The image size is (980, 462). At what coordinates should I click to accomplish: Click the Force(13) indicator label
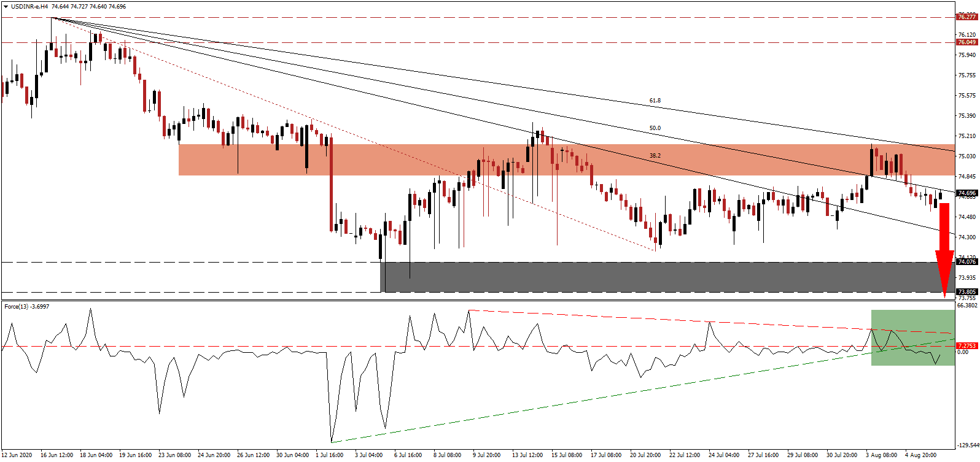(x=27, y=306)
